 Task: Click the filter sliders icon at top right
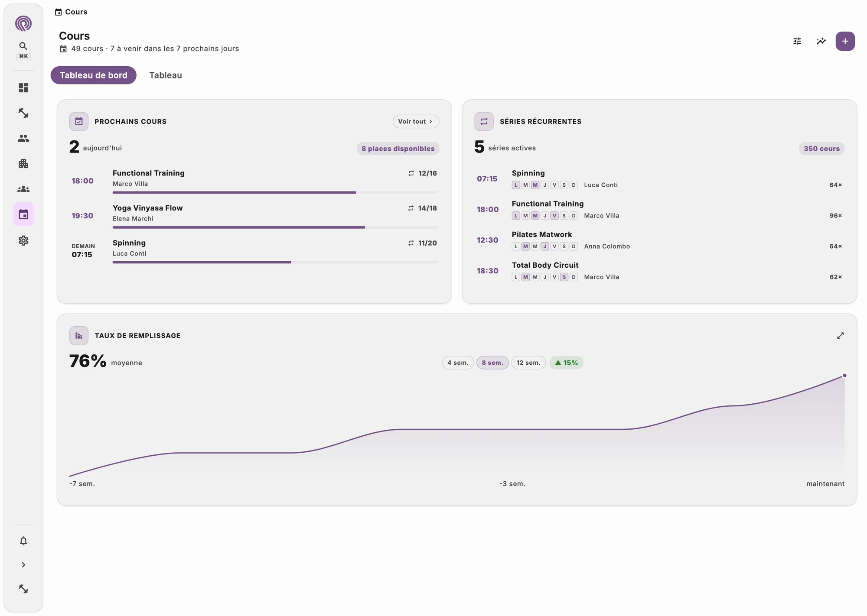(x=797, y=41)
